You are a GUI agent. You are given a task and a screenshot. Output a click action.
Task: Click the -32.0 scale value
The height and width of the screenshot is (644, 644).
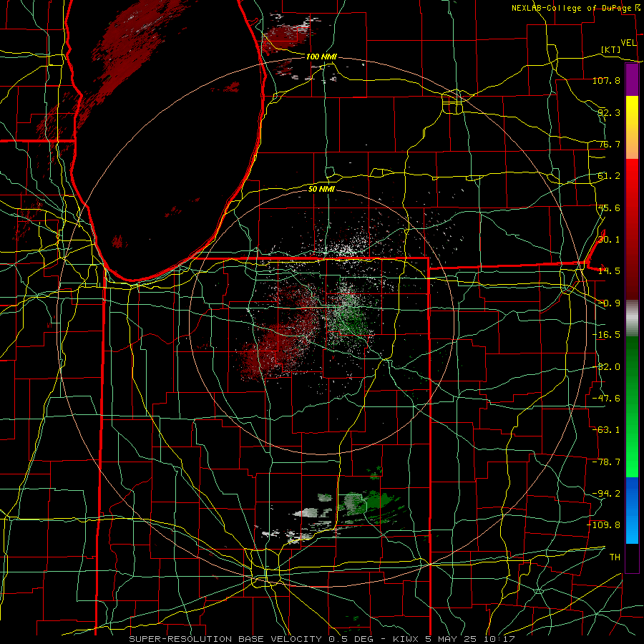coord(606,367)
